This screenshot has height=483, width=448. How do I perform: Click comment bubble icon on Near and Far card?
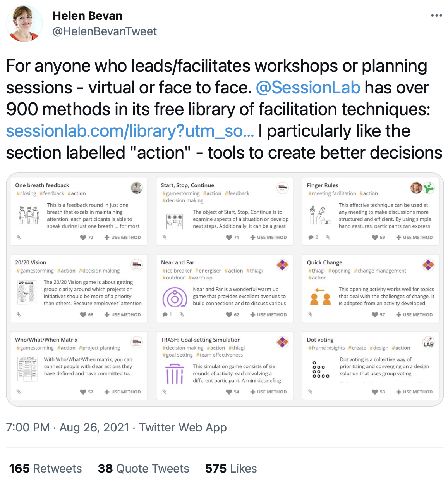coord(165,314)
